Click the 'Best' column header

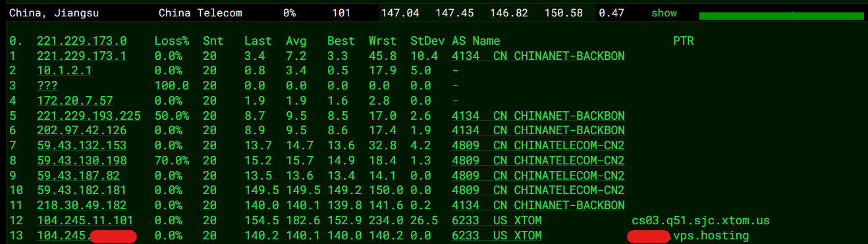click(341, 41)
